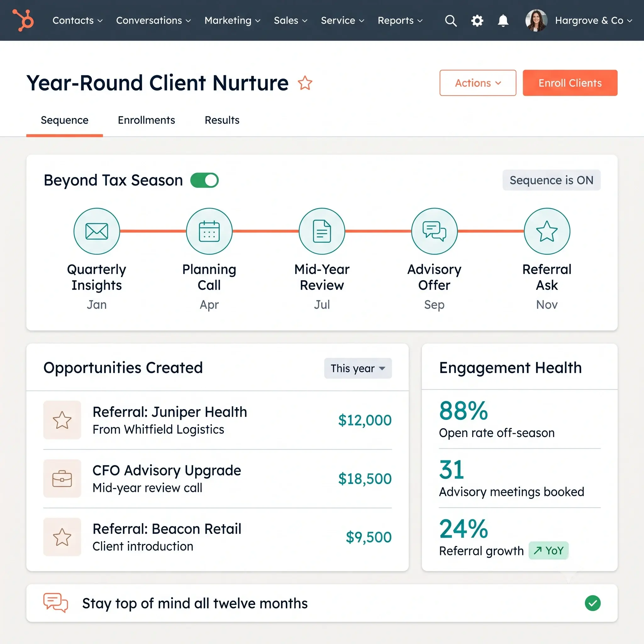Viewport: 644px width, 644px height.
Task: Change the This year period filter
Action: [x=358, y=368]
